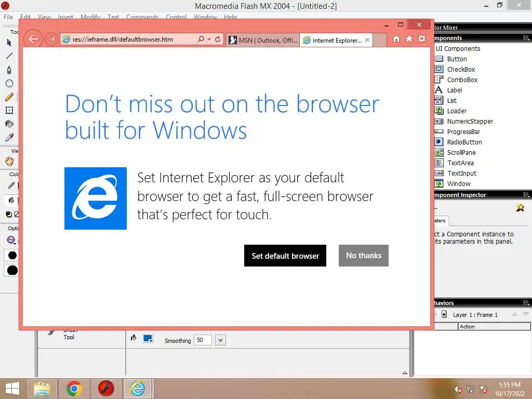This screenshot has height=399, width=532.
Task: Open the Internet Explorer Home page
Action: (x=396, y=39)
